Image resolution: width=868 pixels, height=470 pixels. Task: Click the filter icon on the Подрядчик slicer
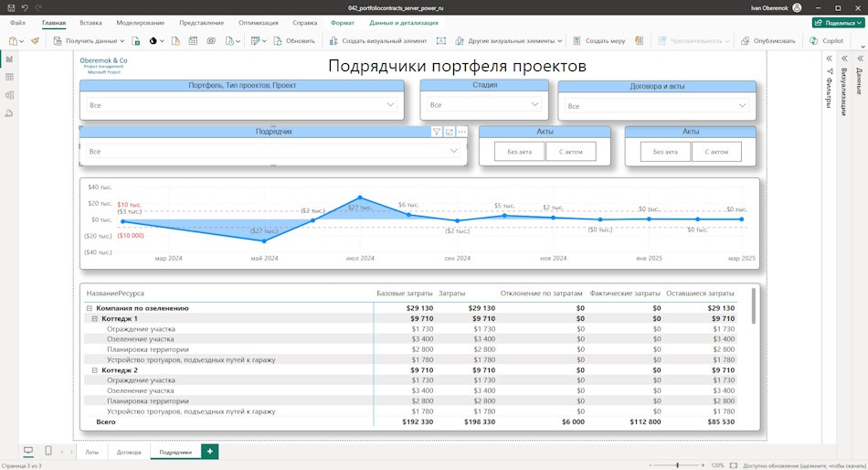click(x=437, y=132)
